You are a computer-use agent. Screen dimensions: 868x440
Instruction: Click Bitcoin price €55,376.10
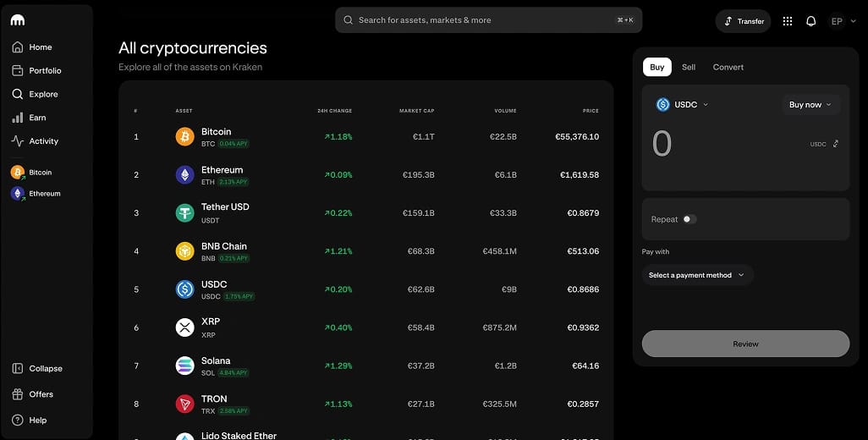pos(577,137)
